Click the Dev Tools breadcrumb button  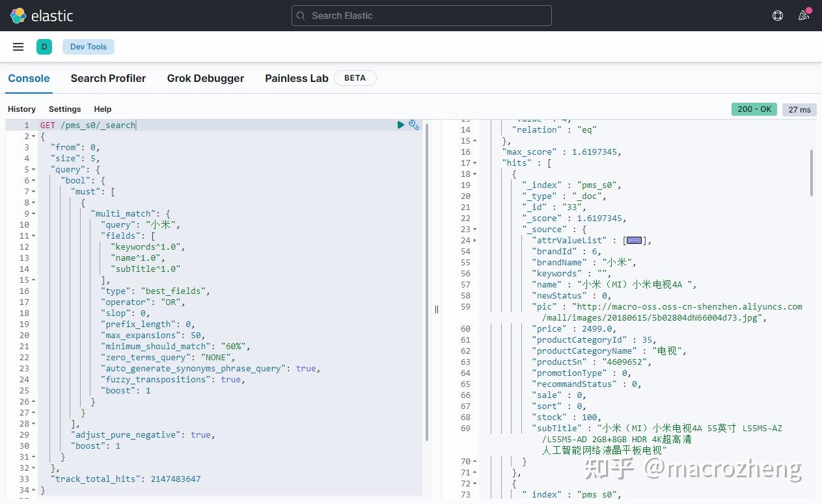coord(88,46)
